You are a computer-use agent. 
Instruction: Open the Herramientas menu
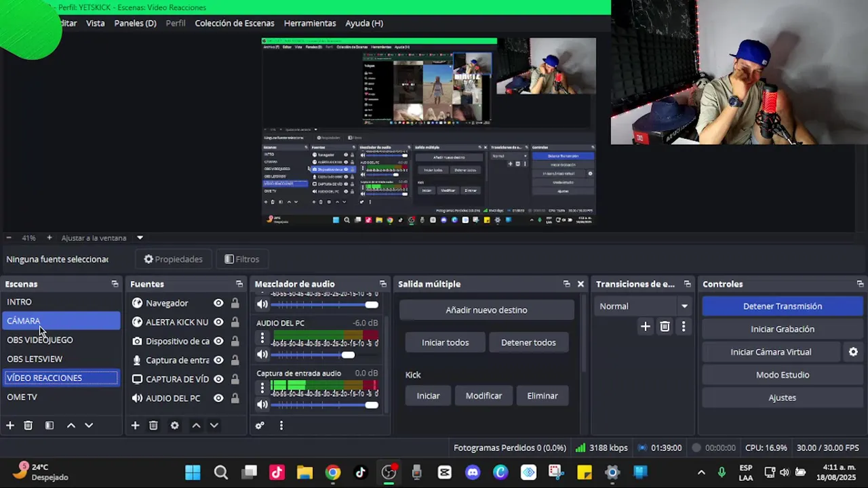point(310,23)
